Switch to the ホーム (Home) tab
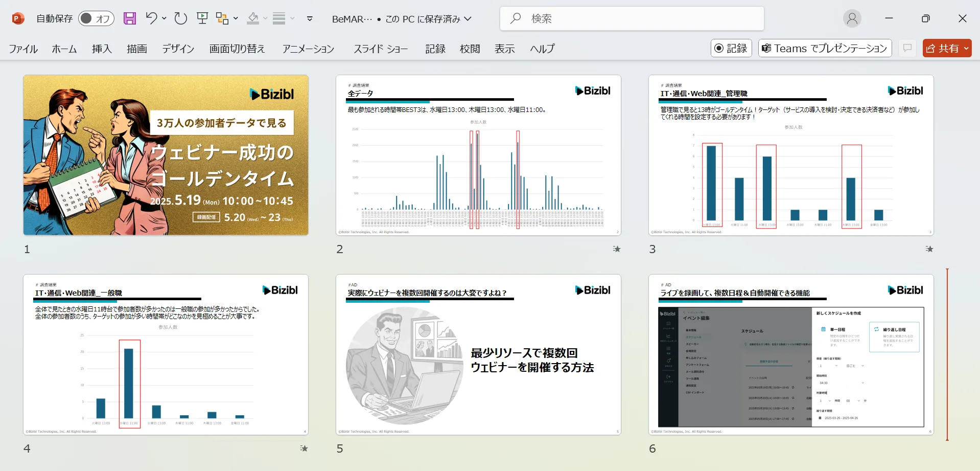 (x=64, y=49)
